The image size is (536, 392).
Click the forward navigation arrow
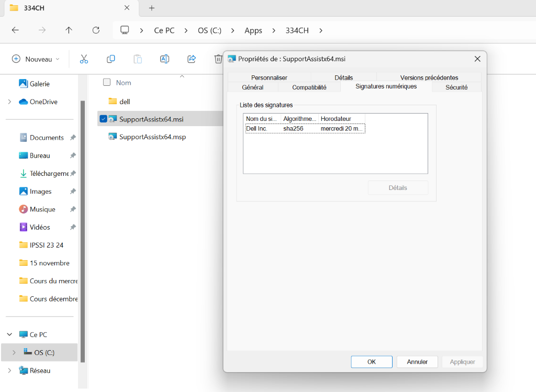tap(42, 30)
